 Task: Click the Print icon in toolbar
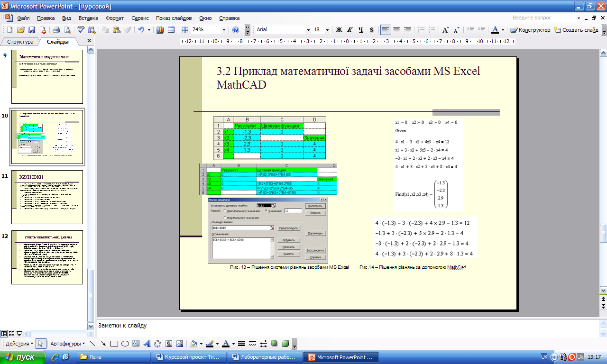pyautogui.click(x=56, y=30)
